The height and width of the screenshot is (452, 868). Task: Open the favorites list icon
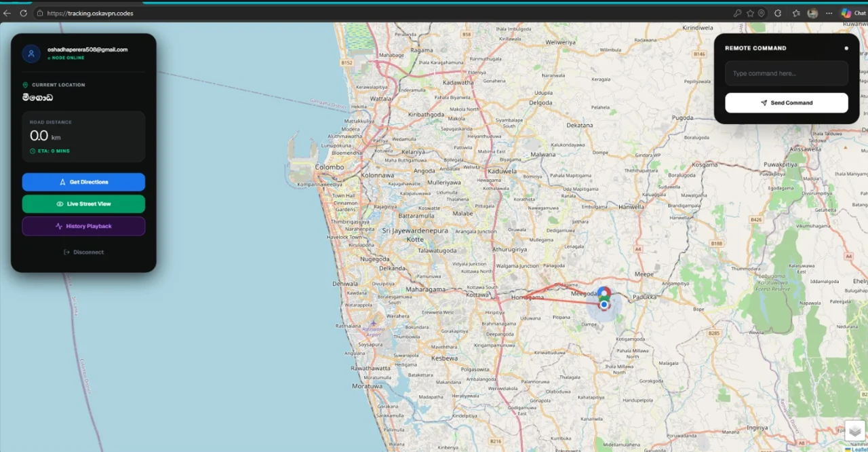[x=796, y=13]
